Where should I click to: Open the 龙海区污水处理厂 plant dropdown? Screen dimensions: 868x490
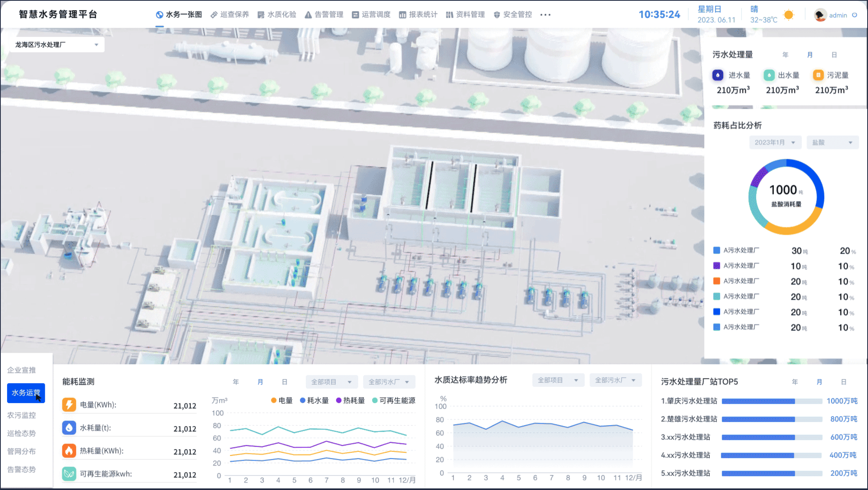click(57, 44)
